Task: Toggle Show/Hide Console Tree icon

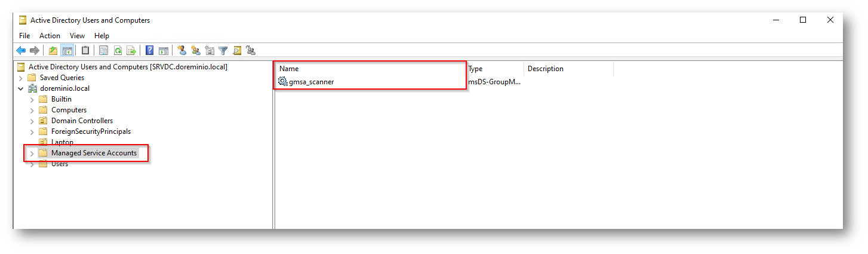Action: 67,51
